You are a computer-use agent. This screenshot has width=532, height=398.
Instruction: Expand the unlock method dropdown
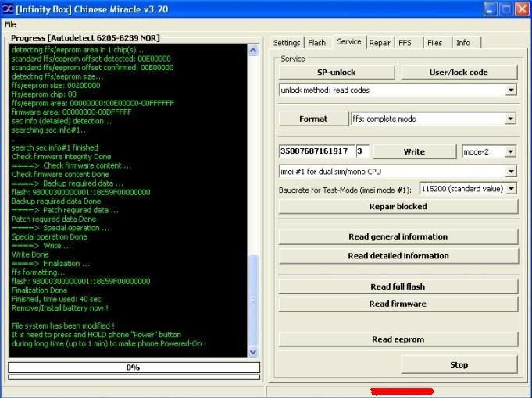pyautogui.click(x=511, y=91)
